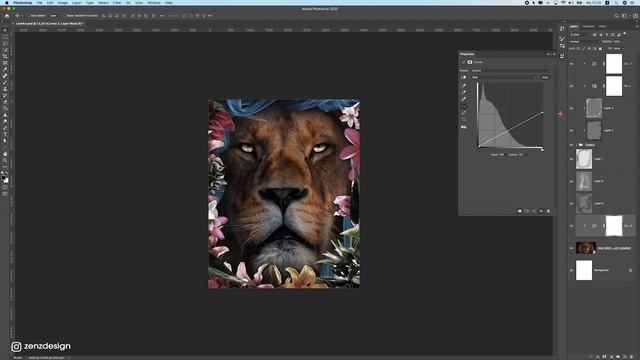Screen dimensions: 640x360
Task: Select the Lasso tool
Action: pos(5,43)
